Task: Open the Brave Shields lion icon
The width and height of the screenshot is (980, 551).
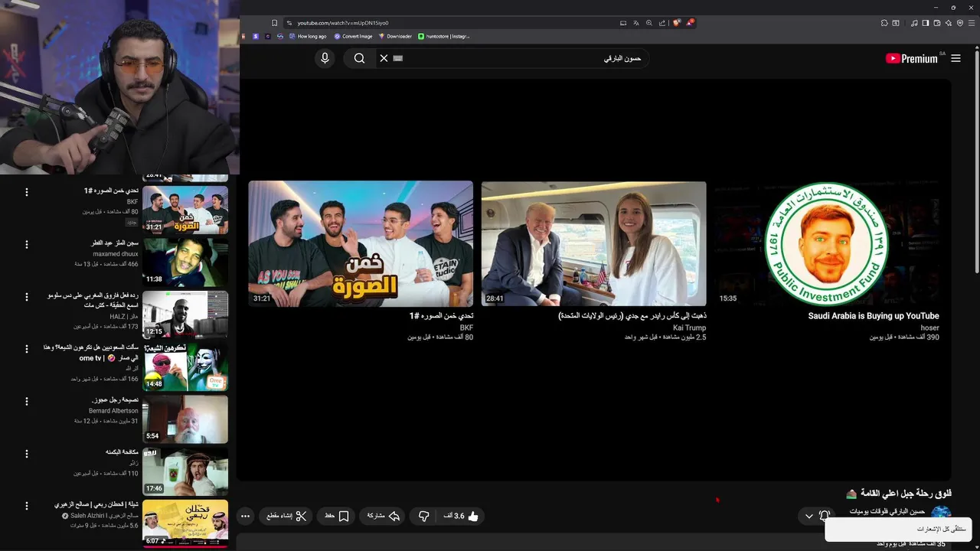Action: 676,23
